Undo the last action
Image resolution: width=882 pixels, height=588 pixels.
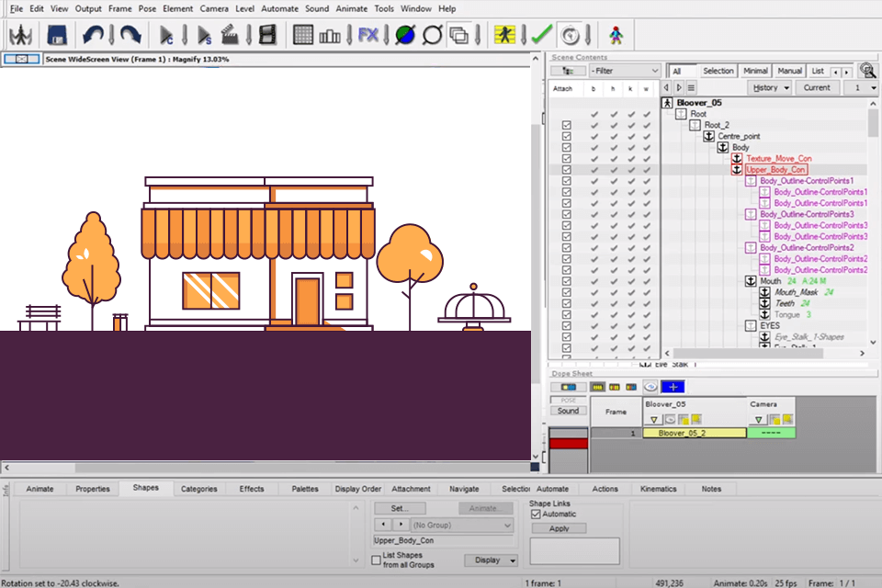pos(92,34)
